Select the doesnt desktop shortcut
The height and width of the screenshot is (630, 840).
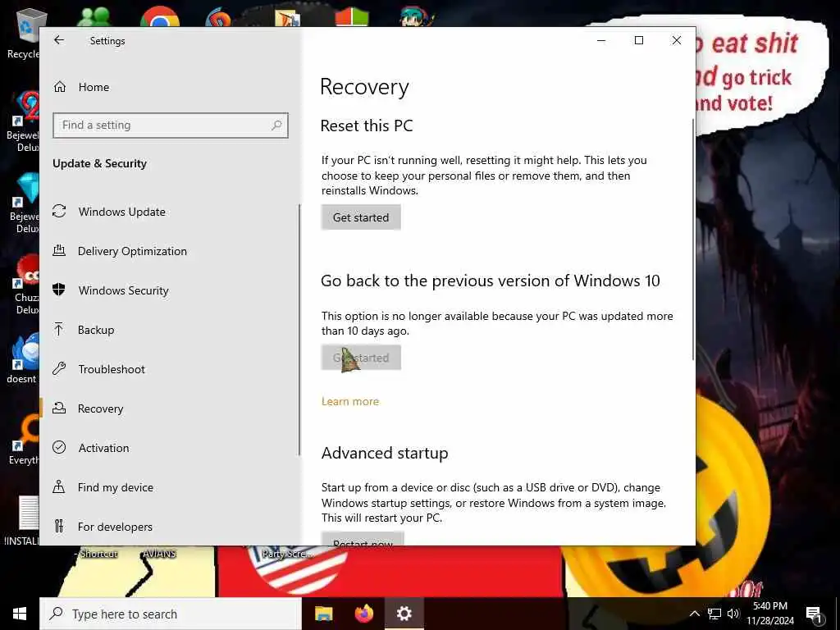[x=22, y=359]
